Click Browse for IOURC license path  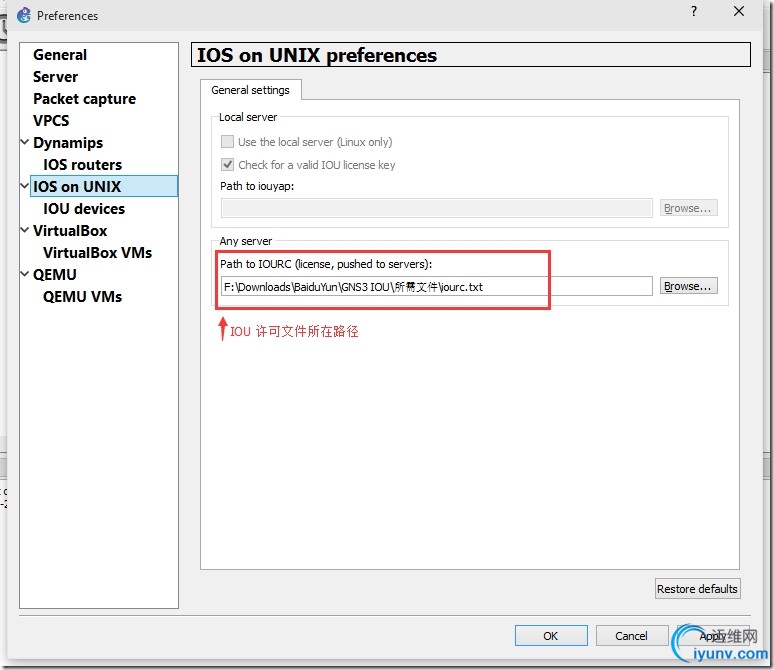[x=688, y=286]
